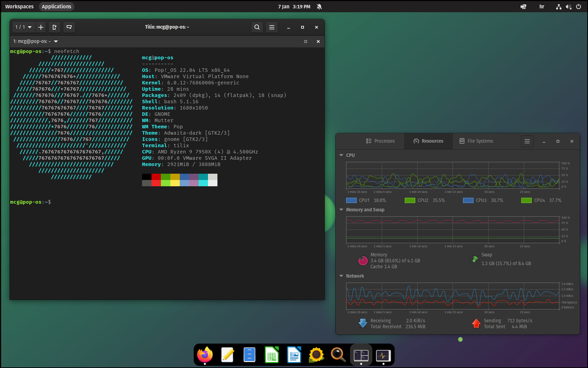Open the VMware tray icon in top bar
Image resolution: width=588 pixels, height=368 pixels.
[x=523, y=6]
